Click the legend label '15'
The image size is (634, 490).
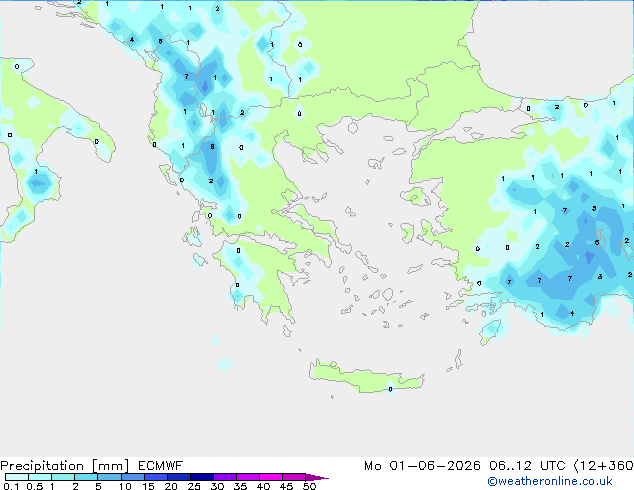point(148,486)
